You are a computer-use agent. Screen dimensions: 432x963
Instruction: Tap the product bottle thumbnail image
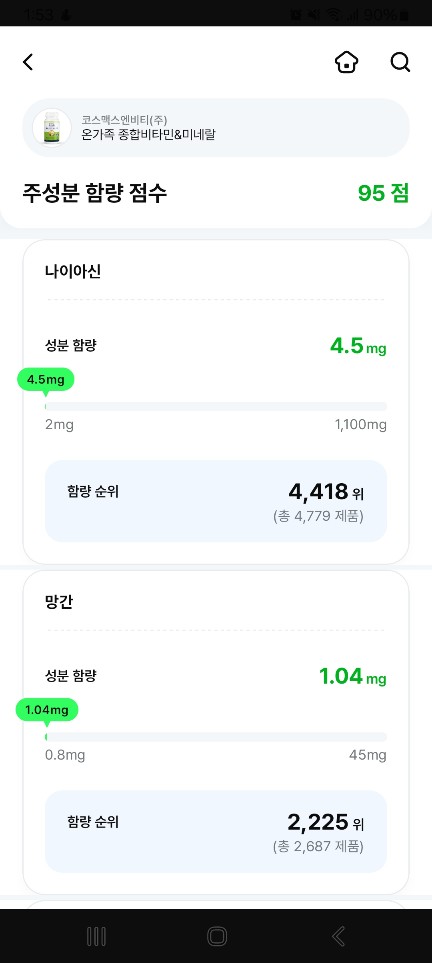[x=52, y=128]
